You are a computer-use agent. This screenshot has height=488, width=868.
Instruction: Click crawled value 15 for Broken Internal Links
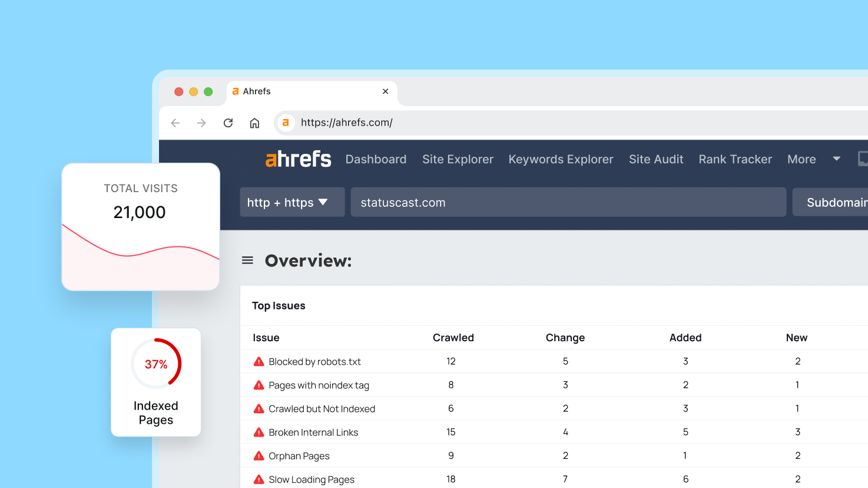point(451,432)
